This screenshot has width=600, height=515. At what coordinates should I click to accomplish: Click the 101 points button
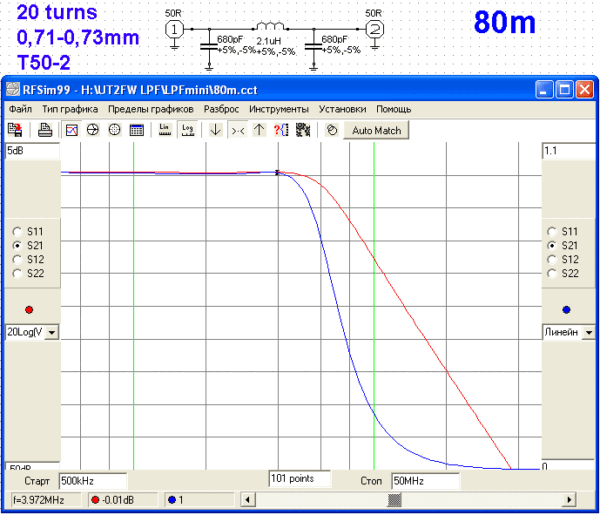point(298,479)
